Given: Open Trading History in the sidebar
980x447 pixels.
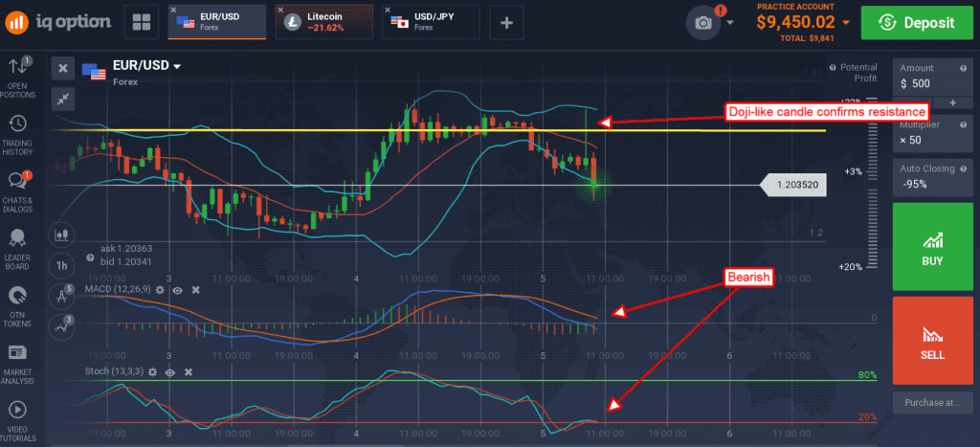Looking at the screenshot, I should [19, 135].
